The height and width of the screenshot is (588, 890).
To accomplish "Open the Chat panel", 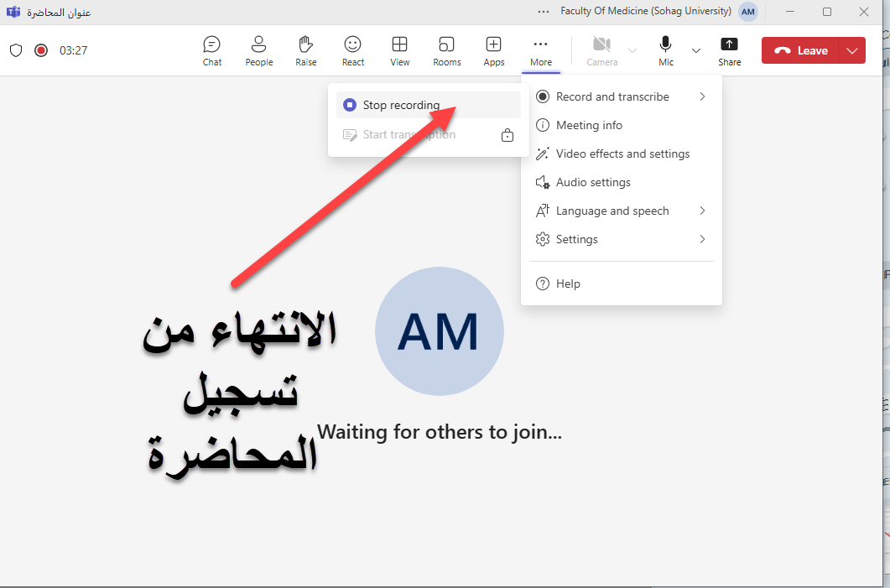I will [x=212, y=50].
